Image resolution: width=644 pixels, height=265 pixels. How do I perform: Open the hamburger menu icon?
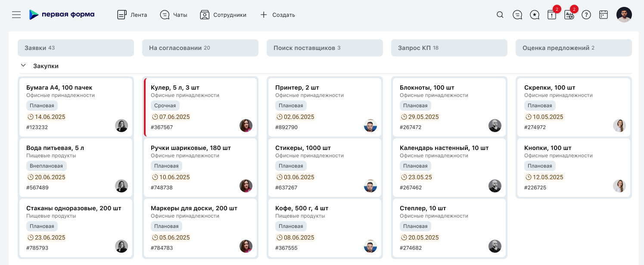(x=16, y=15)
